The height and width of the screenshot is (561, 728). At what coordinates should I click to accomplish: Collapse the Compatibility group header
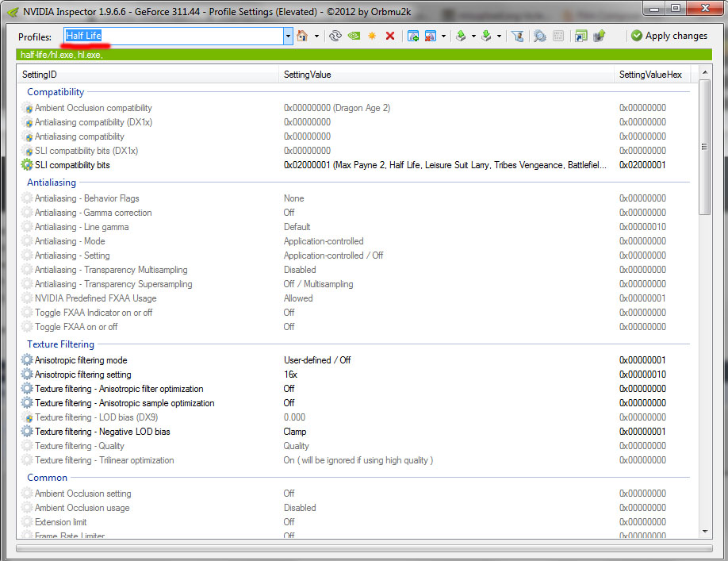click(x=56, y=92)
